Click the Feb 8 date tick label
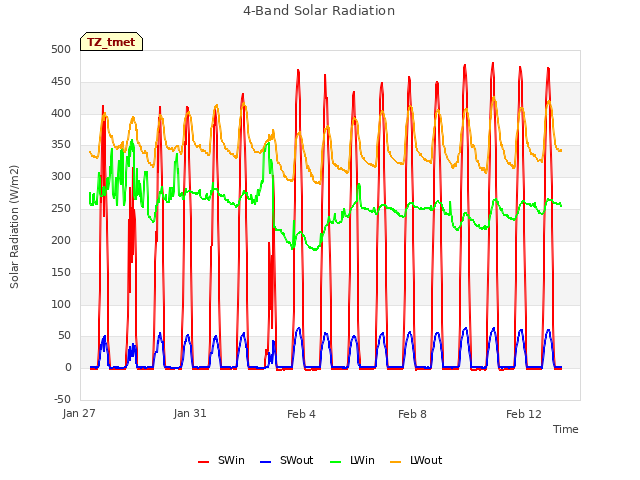Image resolution: width=640 pixels, height=480 pixels. 412,414
